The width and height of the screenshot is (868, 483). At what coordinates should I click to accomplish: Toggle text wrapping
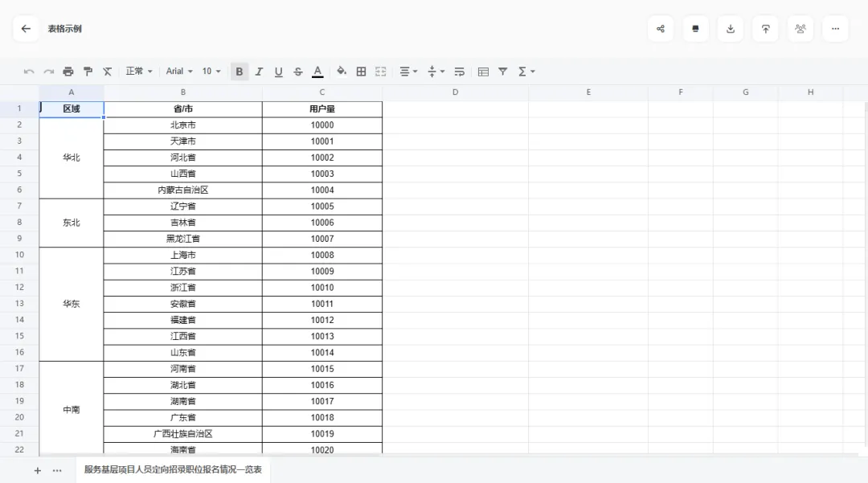[x=459, y=72]
